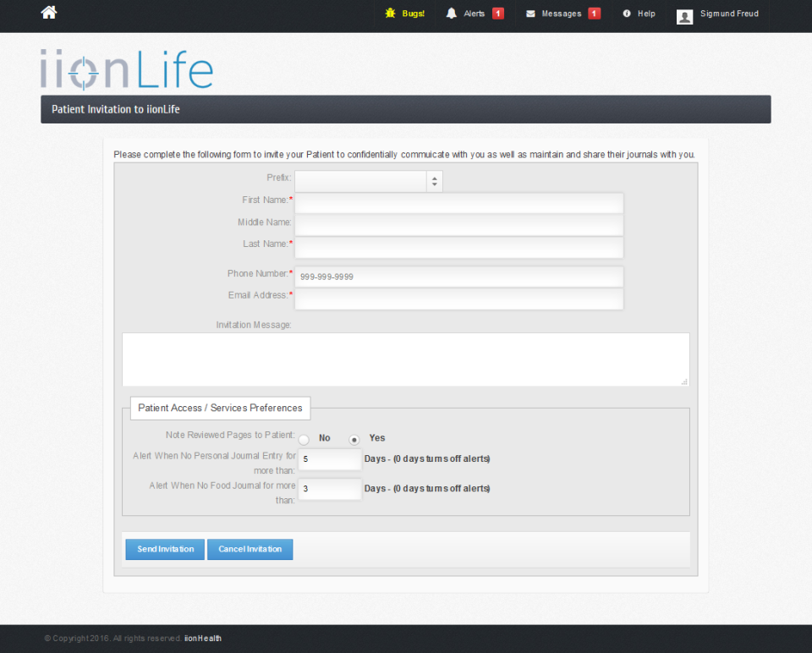The height and width of the screenshot is (653, 812).
Task: Open the Messages envelope icon
Action: [530, 14]
